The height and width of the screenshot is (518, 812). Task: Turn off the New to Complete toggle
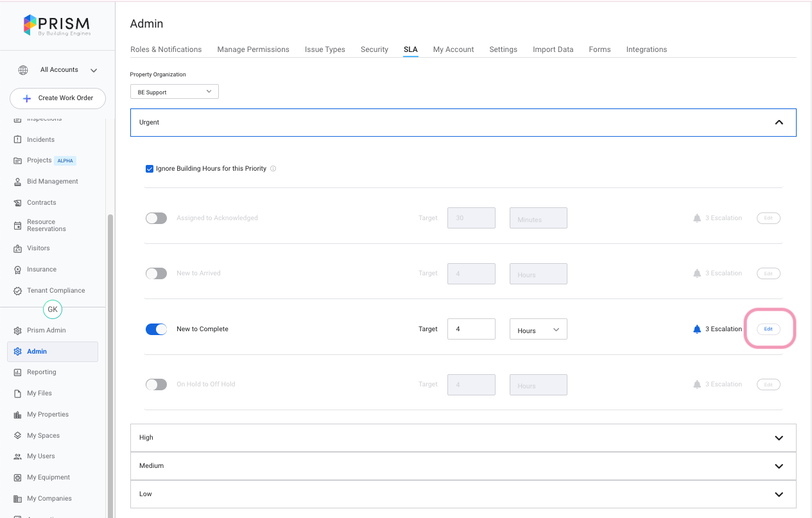pyautogui.click(x=156, y=329)
